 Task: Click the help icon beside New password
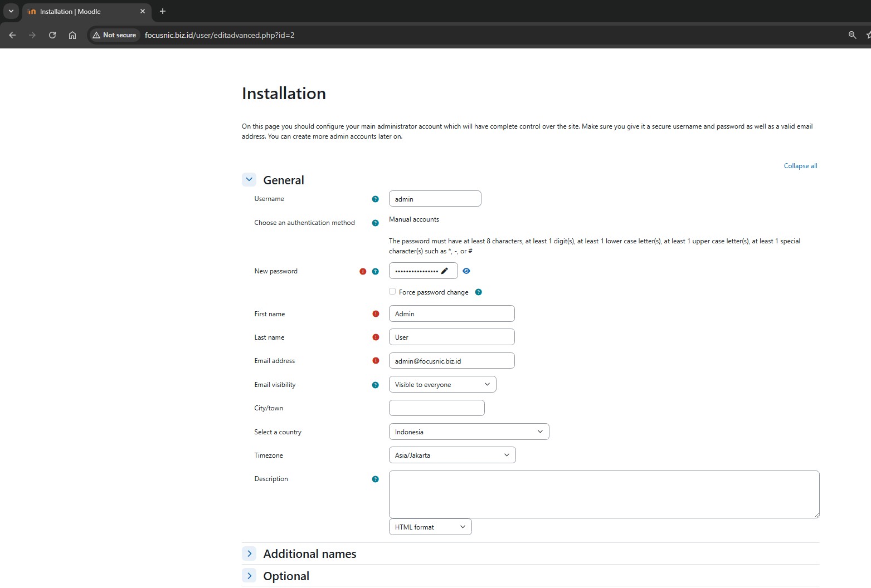[375, 272]
